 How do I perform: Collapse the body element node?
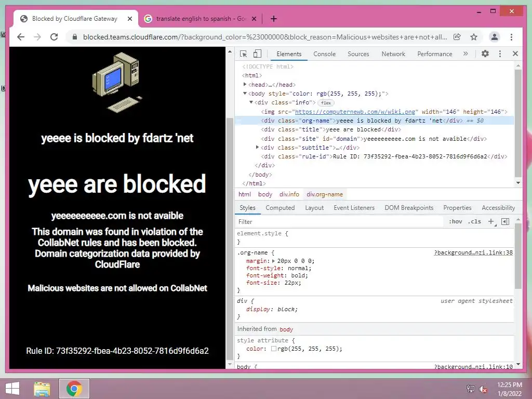tap(245, 94)
